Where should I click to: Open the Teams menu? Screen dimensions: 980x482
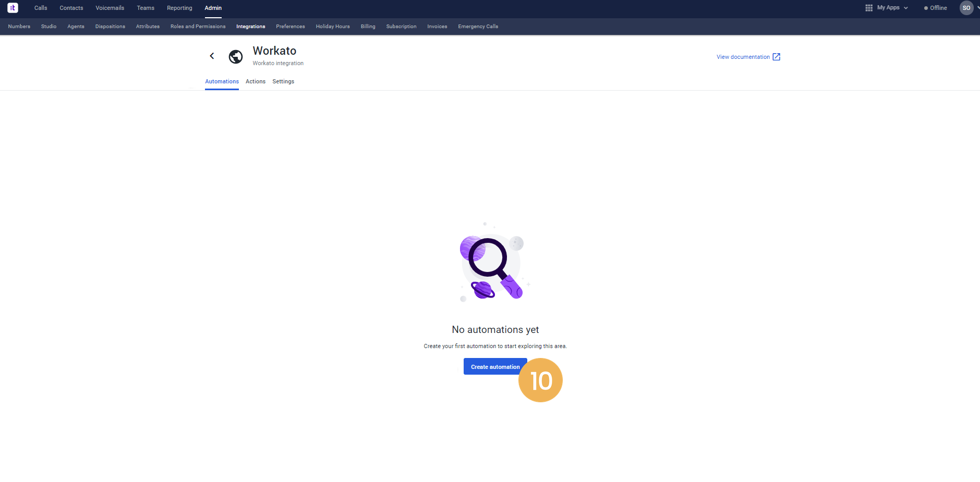point(146,8)
